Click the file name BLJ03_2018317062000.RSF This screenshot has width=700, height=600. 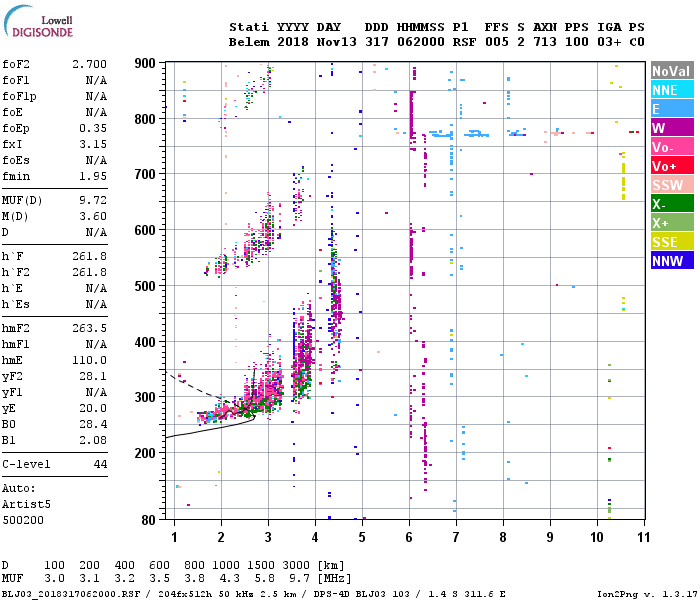[x=71, y=594]
